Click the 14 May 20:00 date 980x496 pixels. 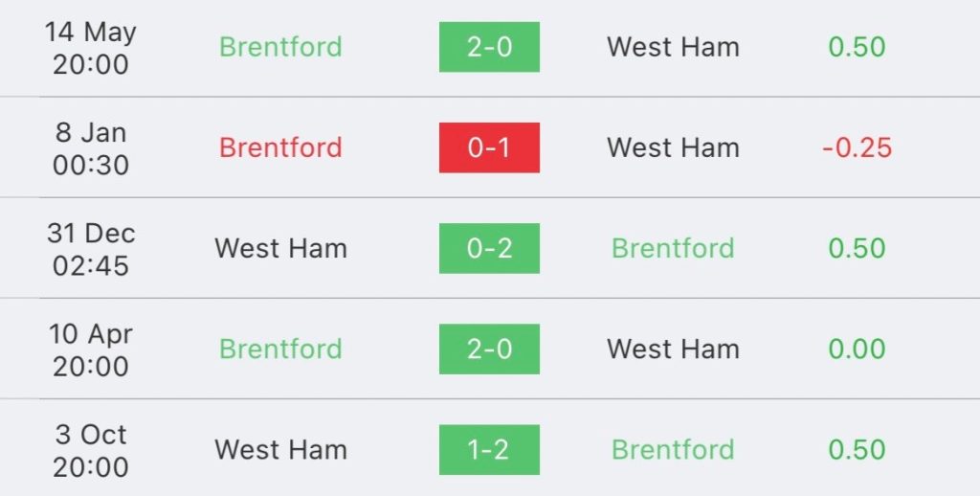(91, 47)
